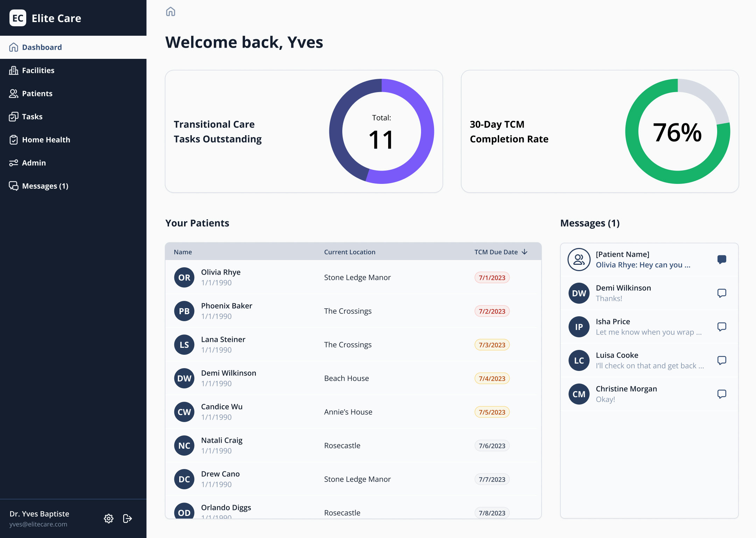This screenshot has height=538, width=756.
Task: Click the reply bubble beside Isha Price's message
Action: [722, 327]
